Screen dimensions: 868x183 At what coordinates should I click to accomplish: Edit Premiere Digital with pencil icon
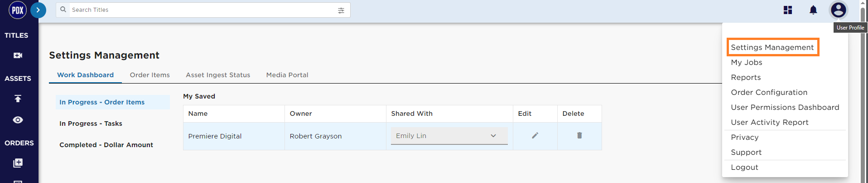[x=535, y=135]
